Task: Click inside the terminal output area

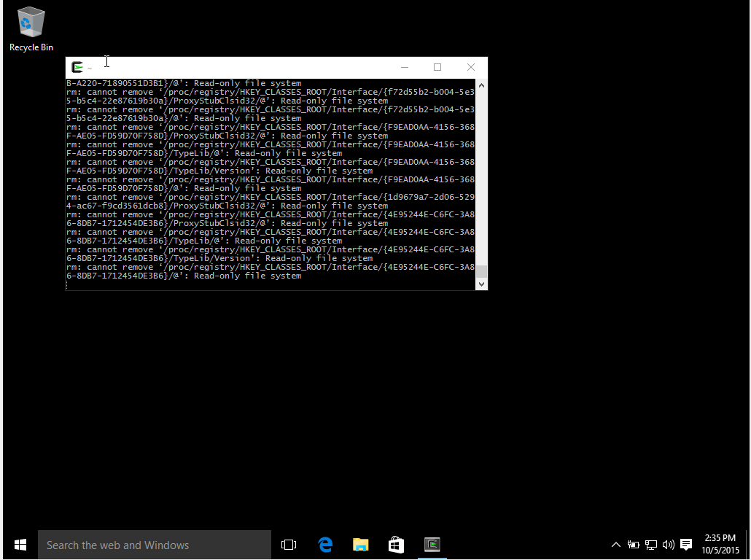Action: pyautogui.click(x=270, y=182)
